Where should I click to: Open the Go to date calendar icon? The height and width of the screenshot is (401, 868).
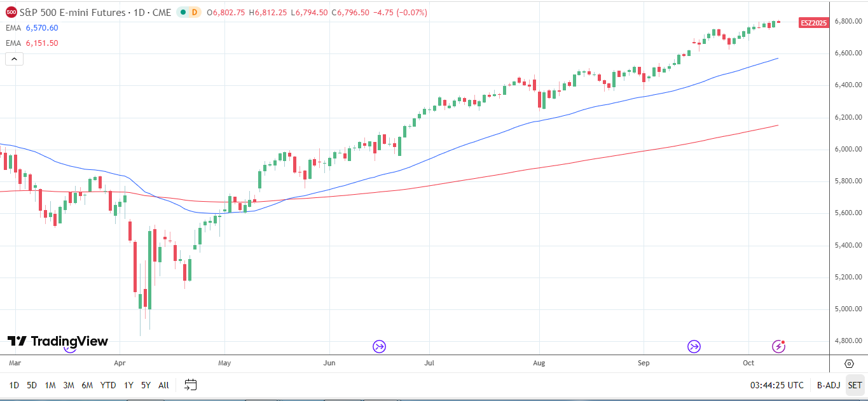tap(191, 384)
